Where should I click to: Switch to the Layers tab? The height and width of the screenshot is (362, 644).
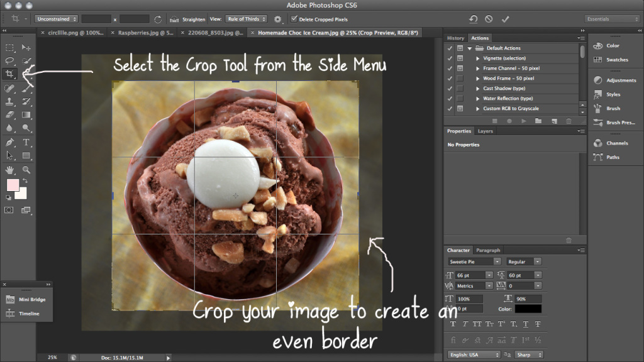click(485, 131)
